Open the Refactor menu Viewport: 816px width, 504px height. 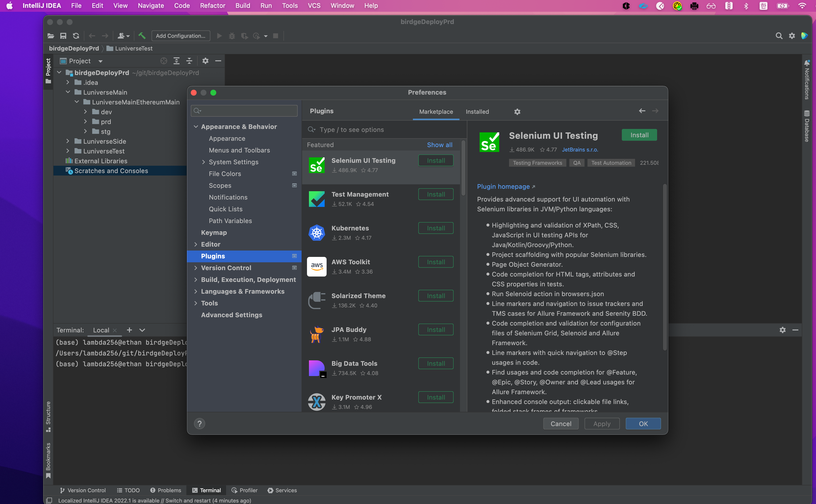[x=212, y=6]
